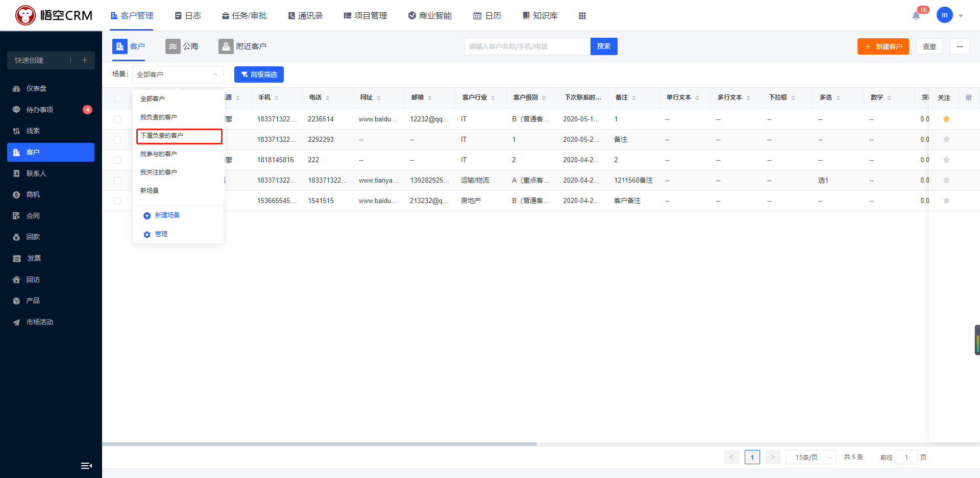The height and width of the screenshot is (478, 980).
Task: Collapse the sidebar using the bottom menu icon
Action: point(86,465)
